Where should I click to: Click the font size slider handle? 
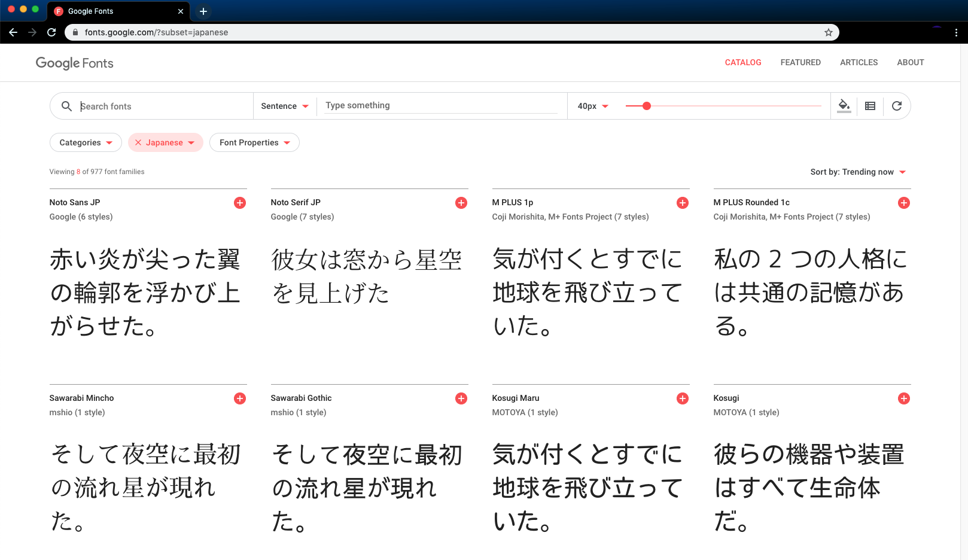[x=647, y=106]
